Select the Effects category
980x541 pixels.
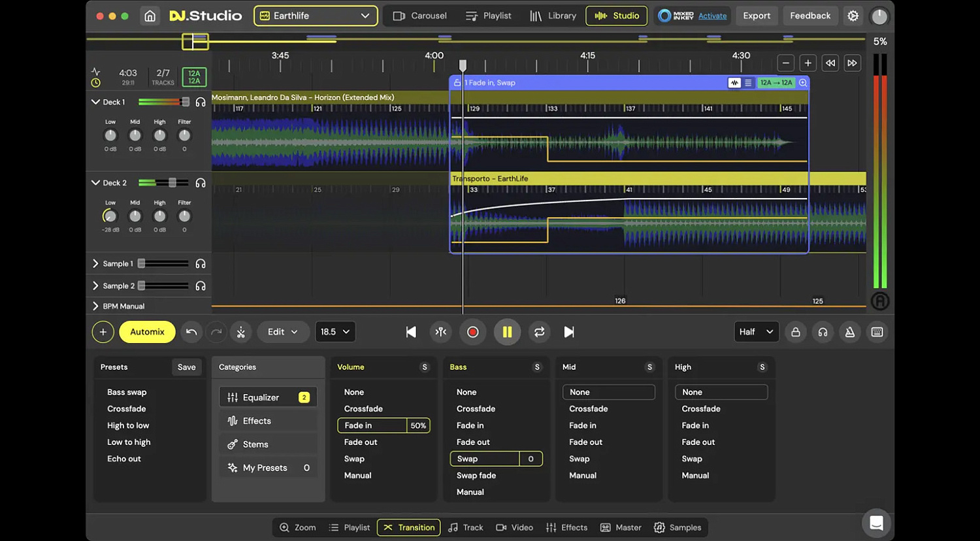pos(268,421)
